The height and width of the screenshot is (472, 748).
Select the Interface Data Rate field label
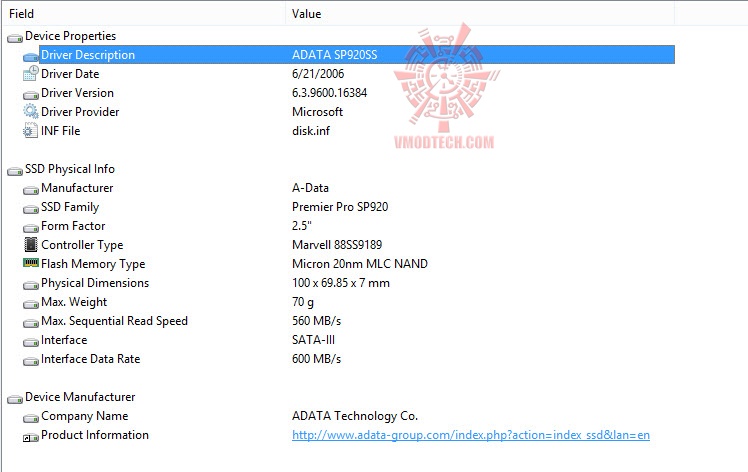coord(91,359)
